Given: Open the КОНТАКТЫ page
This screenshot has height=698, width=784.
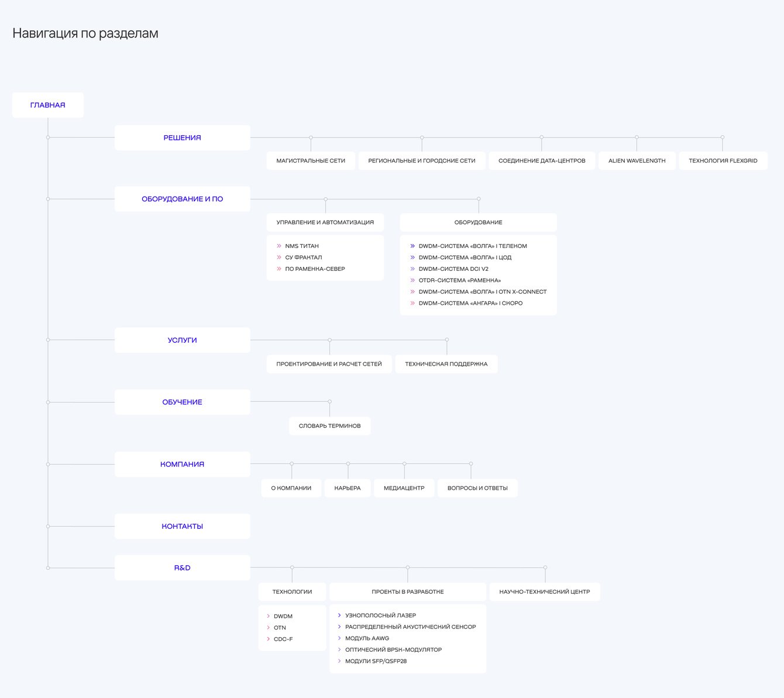Looking at the screenshot, I should tap(182, 527).
